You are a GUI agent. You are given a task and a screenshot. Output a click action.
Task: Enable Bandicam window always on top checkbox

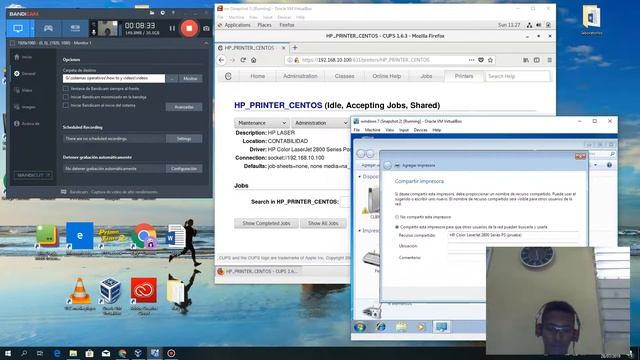(66, 89)
